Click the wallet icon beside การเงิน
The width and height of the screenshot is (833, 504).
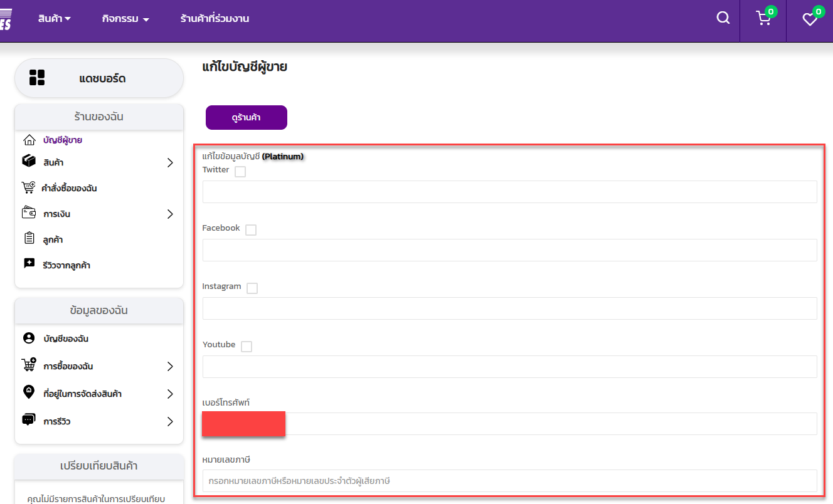29,213
